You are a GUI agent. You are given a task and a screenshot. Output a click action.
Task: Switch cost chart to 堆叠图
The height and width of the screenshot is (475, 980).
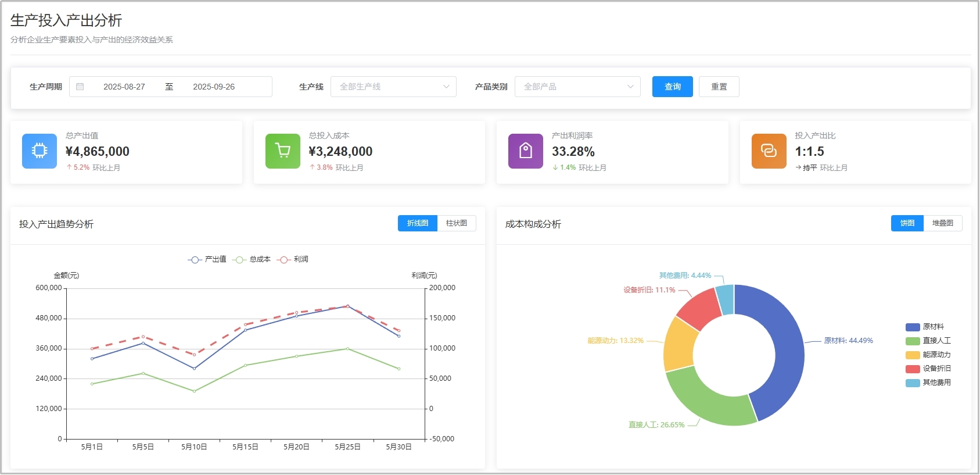pos(942,223)
